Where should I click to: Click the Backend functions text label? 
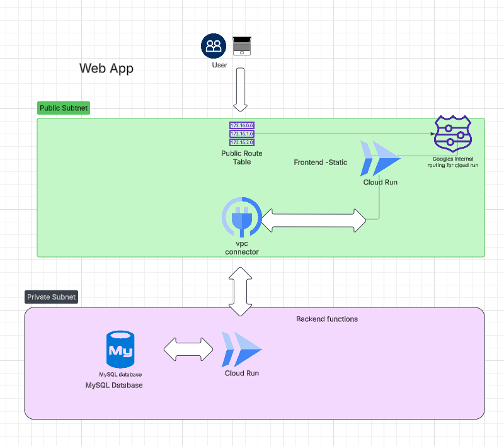[327, 319]
